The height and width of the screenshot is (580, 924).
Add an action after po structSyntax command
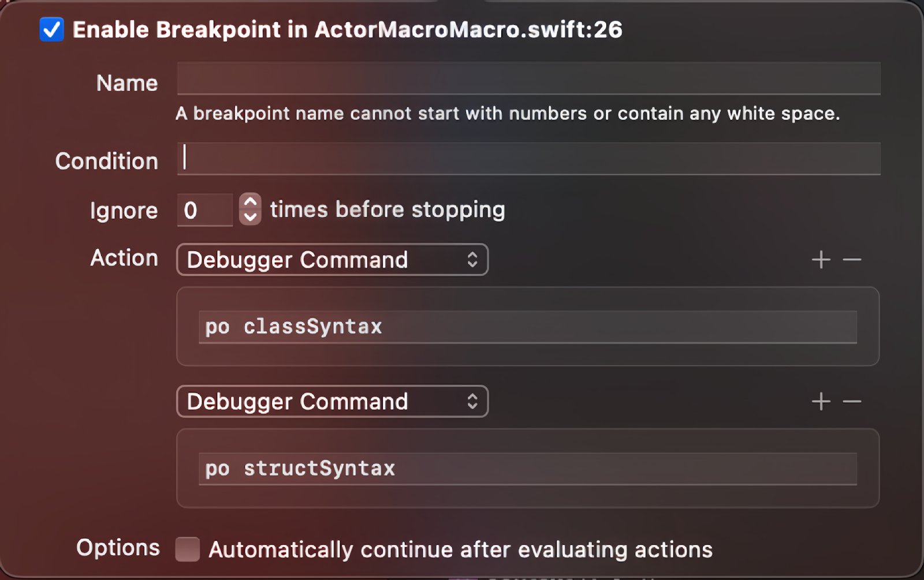821,401
